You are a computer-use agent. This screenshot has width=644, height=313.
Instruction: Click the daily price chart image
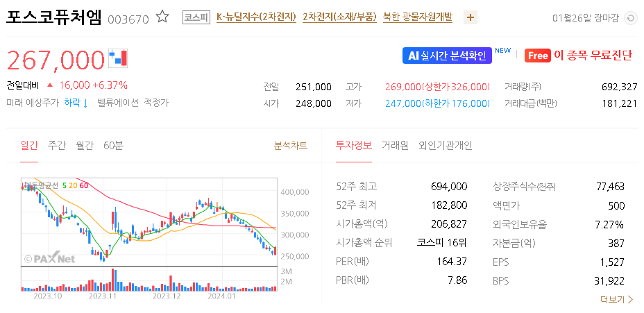(x=149, y=222)
